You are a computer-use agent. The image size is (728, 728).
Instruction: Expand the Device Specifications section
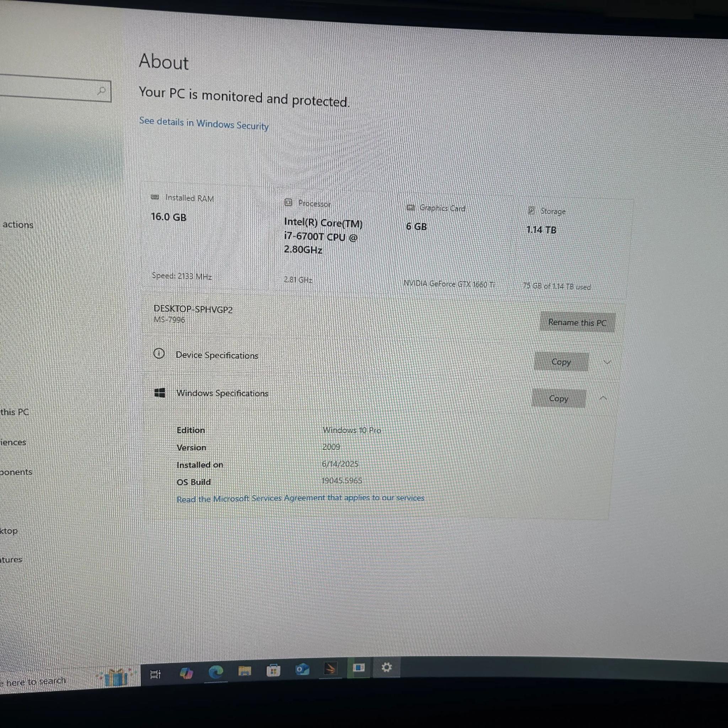coord(607,363)
